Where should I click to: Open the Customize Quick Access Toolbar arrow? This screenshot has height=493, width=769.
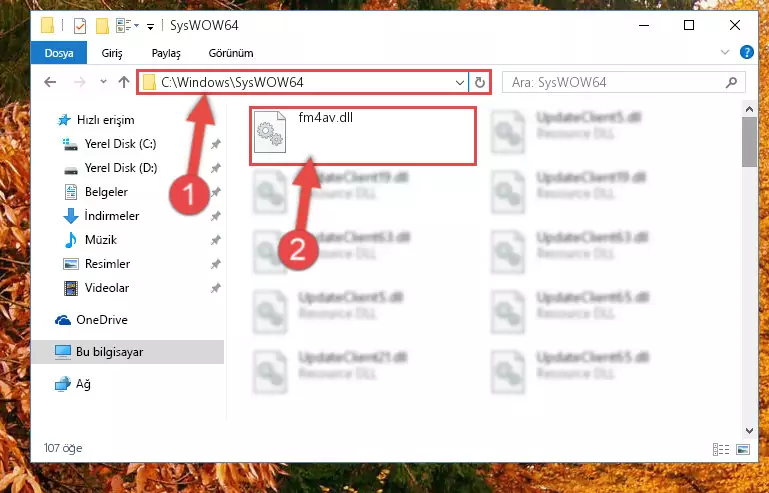point(151,26)
